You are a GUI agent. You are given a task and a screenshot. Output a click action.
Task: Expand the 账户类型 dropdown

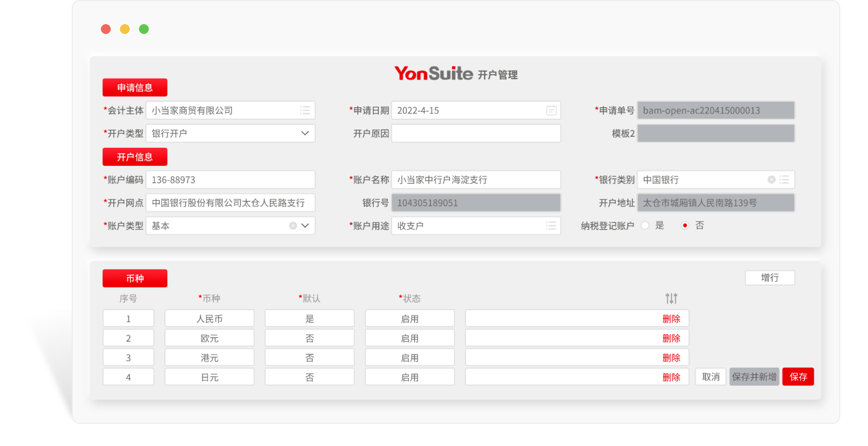coord(305,226)
